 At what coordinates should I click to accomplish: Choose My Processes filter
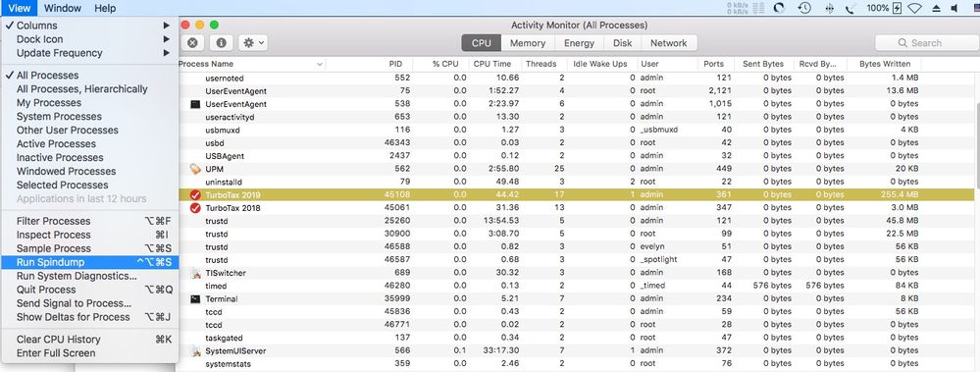pos(89,103)
